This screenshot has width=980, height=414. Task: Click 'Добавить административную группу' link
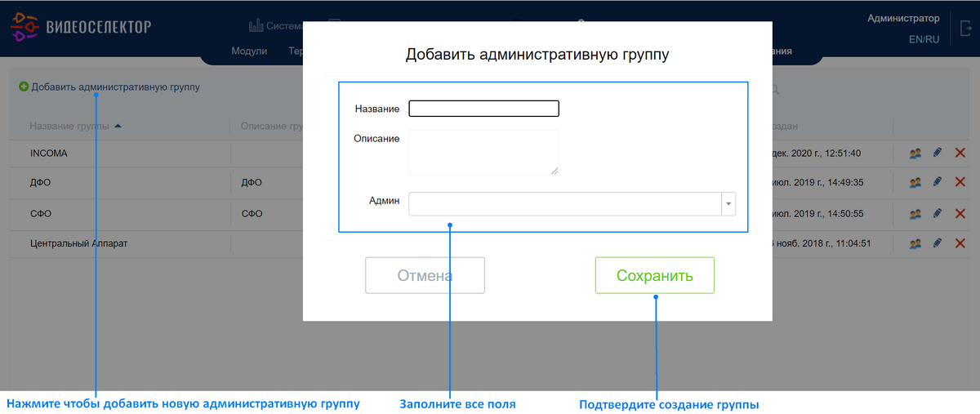click(115, 87)
